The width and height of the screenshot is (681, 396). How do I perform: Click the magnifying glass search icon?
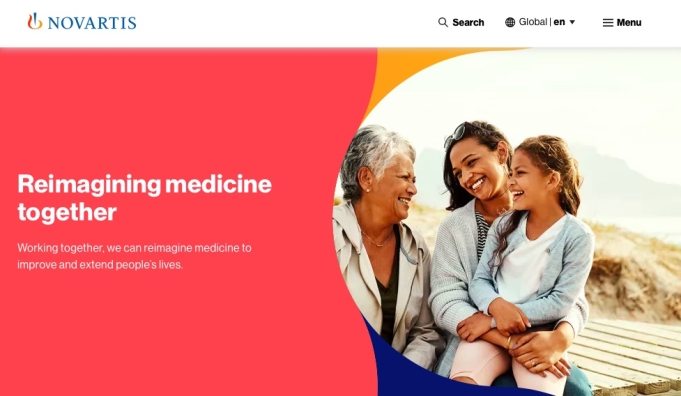pyautogui.click(x=443, y=22)
